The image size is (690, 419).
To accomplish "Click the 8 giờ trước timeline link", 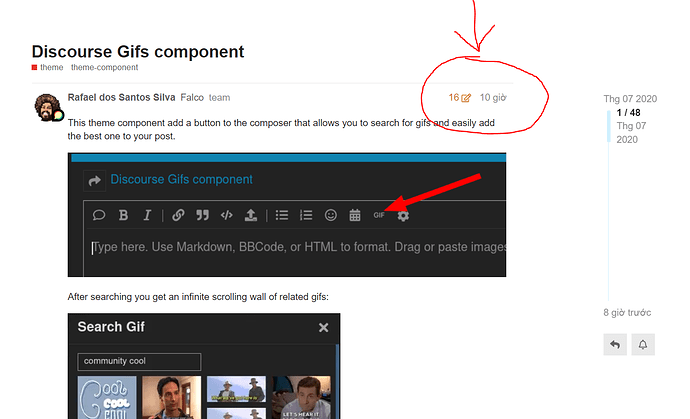I will click(627, 312).
